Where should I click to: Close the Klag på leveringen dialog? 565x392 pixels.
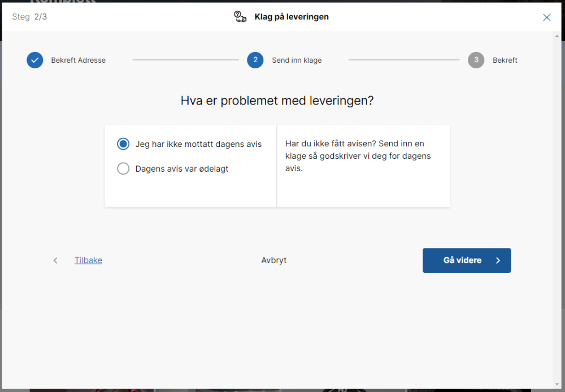(546, 18)
